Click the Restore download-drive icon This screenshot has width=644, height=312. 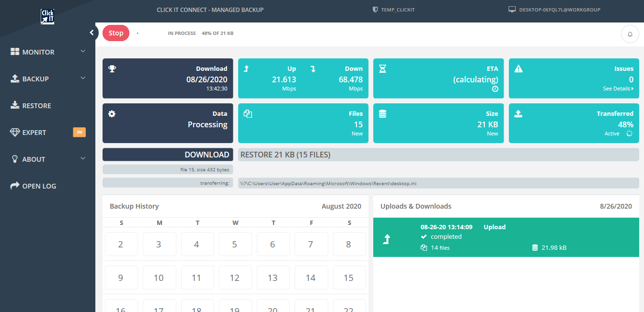(x=15, y=105)
